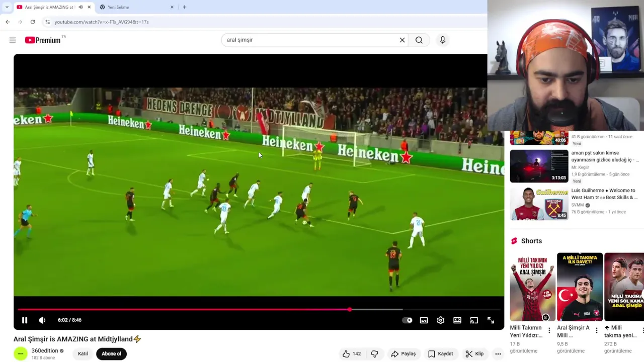Viewport: 644px width, 362px height.
Task: Select the Aral Şimşir is AMAZING tab
Action: click(49, 7)
